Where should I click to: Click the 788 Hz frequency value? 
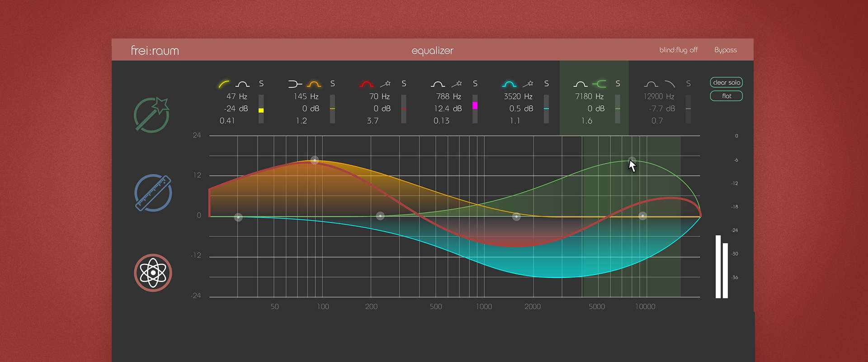[448, 96]
